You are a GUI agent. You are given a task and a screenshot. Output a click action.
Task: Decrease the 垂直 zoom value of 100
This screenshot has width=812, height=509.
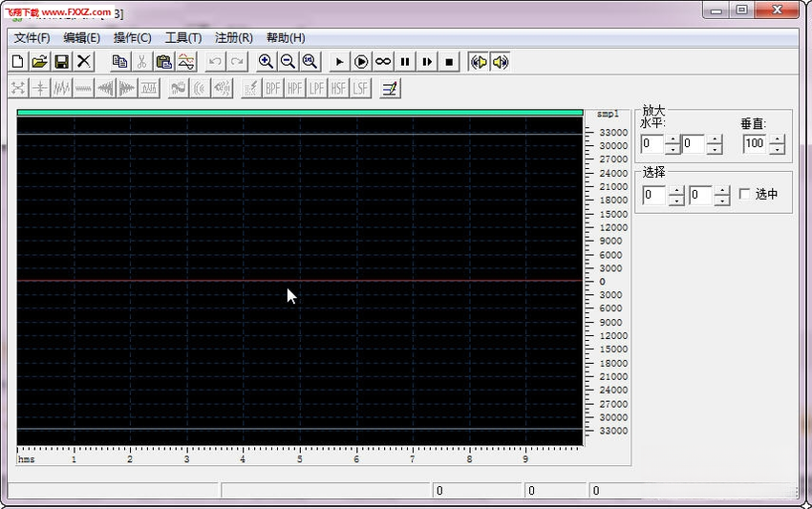[x=777, y=149]
